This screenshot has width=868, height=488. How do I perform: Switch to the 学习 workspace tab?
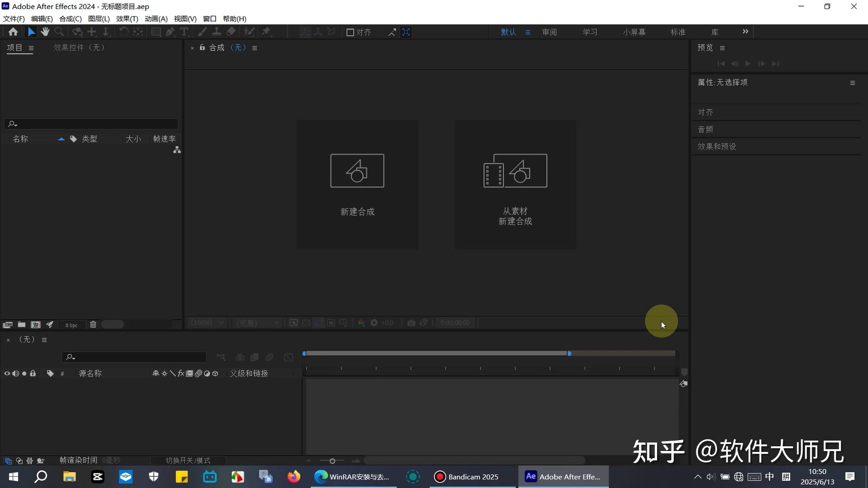590,32
